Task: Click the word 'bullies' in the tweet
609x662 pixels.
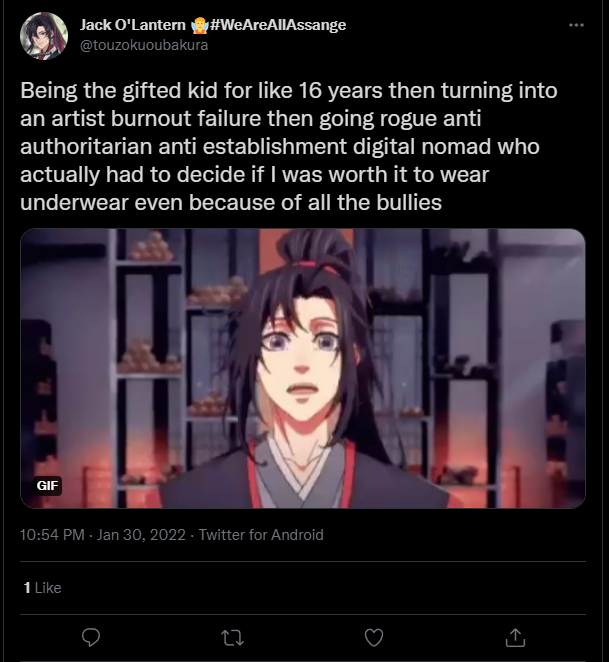Action: coord(409,203)
